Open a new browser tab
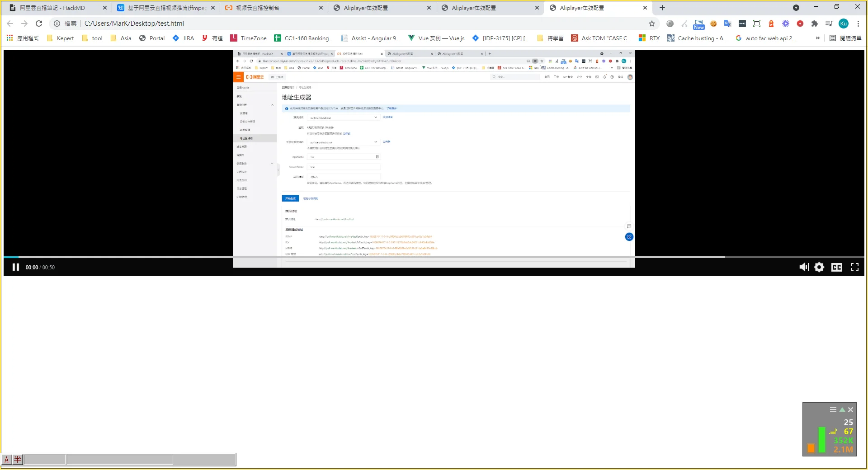 (662, 8)
